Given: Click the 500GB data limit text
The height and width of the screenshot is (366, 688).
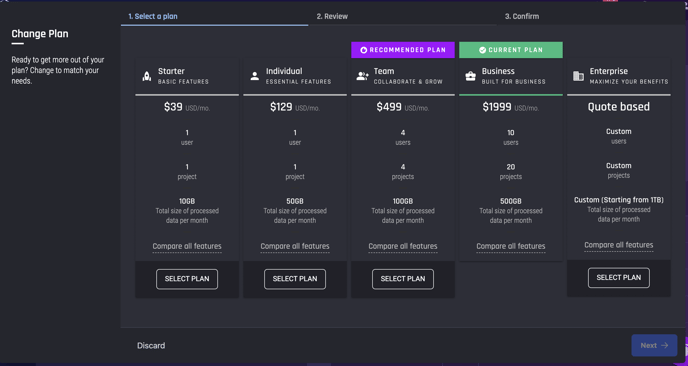Looking at the screenshot, I should click(x=511, y=201).
